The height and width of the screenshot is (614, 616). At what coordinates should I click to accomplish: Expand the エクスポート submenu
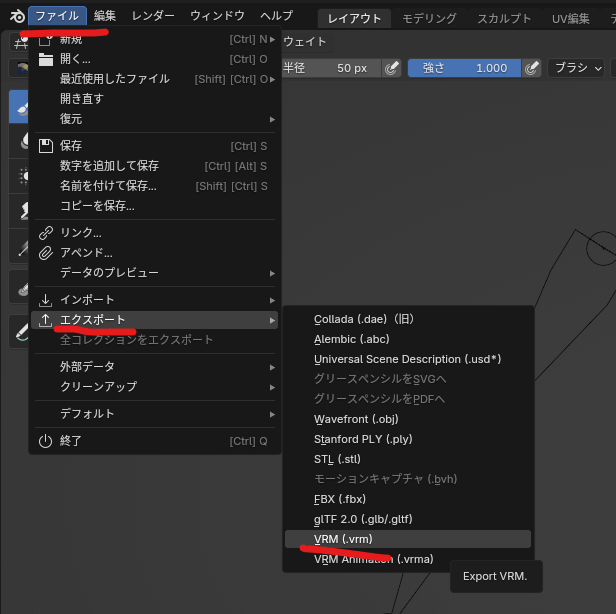154,320
